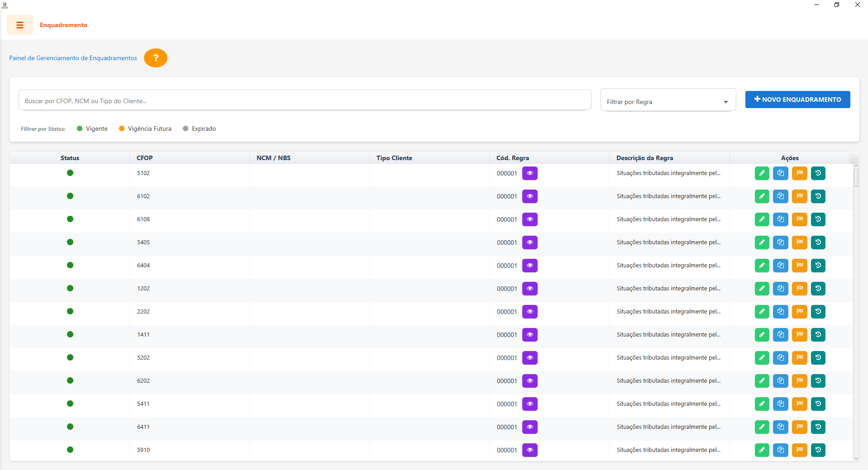Sort by the NCM / NBS column header
The width and height of the screenshot is (868, 470).
coord(310,158)
